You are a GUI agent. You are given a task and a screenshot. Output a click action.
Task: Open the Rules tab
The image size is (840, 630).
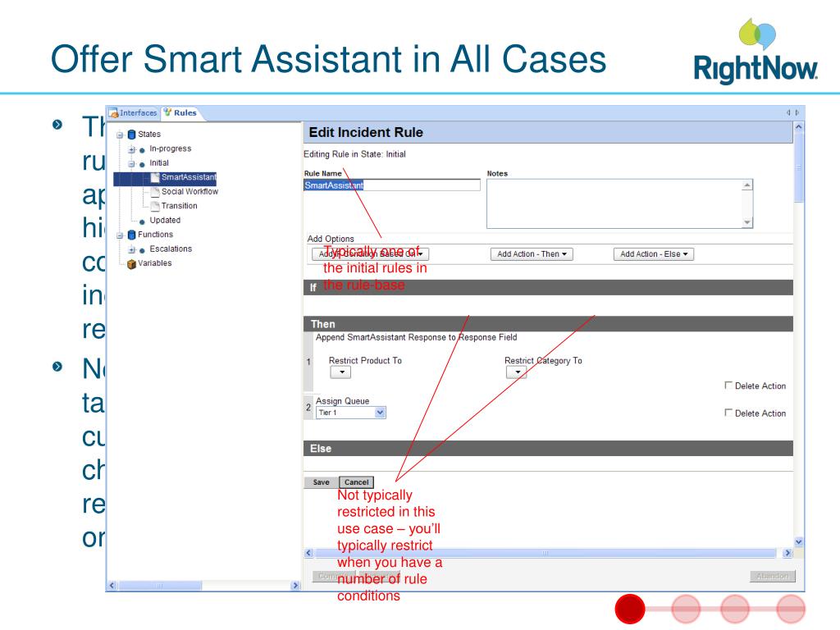point(180,112)
